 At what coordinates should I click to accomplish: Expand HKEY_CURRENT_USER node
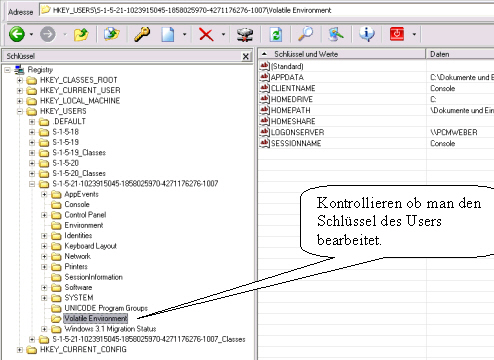(20, 91)
